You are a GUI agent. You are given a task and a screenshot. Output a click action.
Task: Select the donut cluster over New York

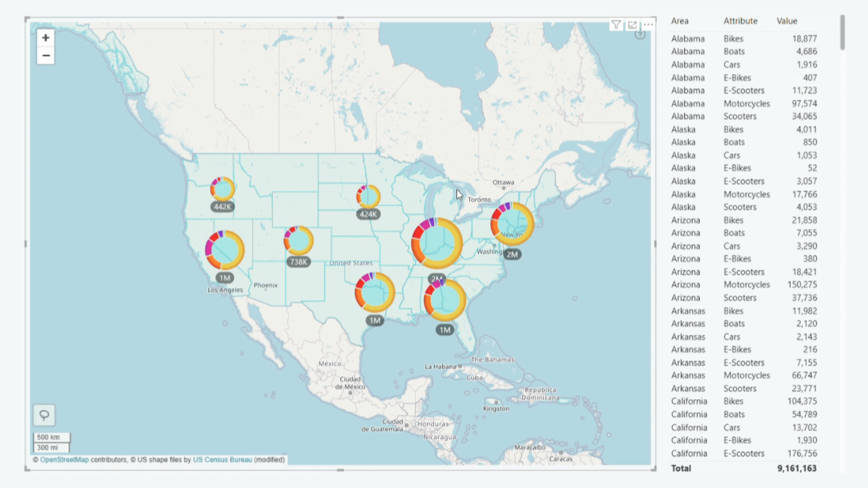click(x=513, y=224)
